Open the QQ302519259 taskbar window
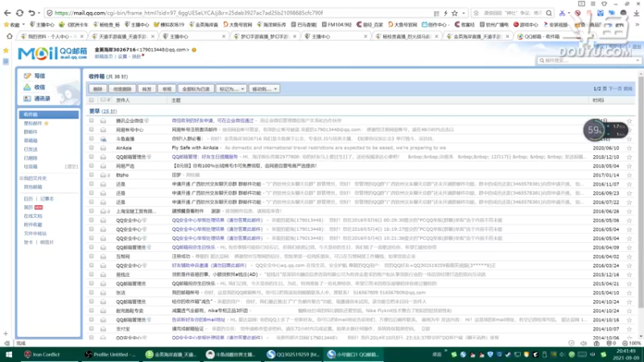The image size is (644, 362). coord(294,354)
